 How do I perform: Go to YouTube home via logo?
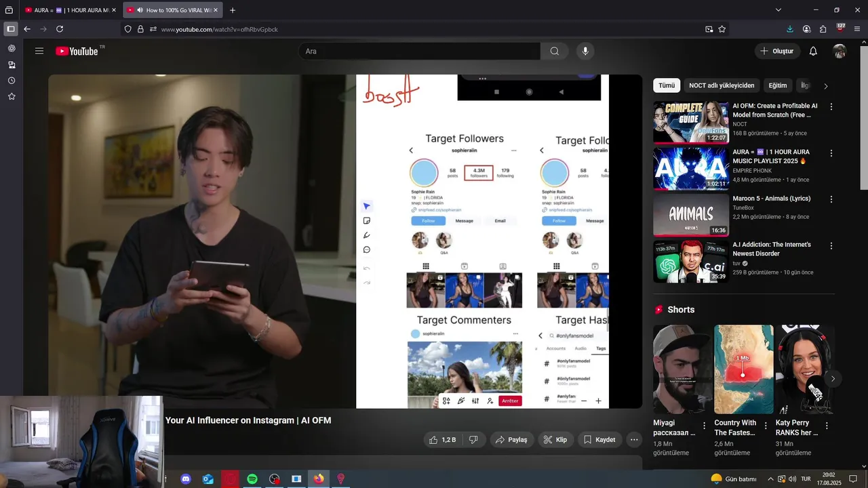pos(77,51)
